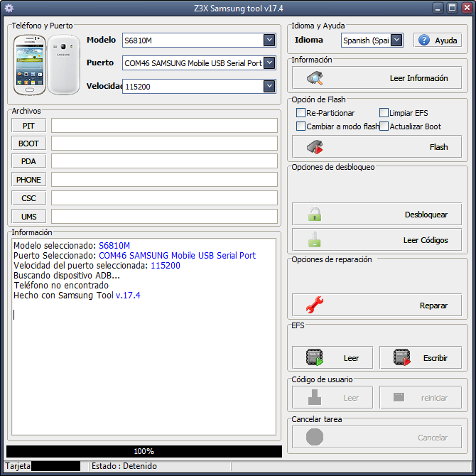
Task: Click the magnifier icon on Leer Información
Action: point(315,78)
